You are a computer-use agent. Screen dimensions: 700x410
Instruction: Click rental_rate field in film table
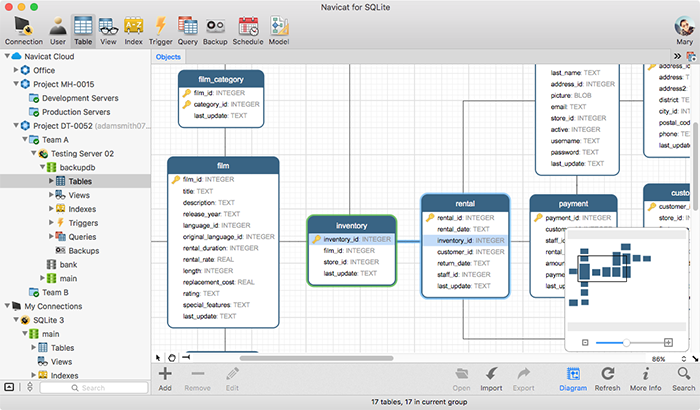pos(208,259)
